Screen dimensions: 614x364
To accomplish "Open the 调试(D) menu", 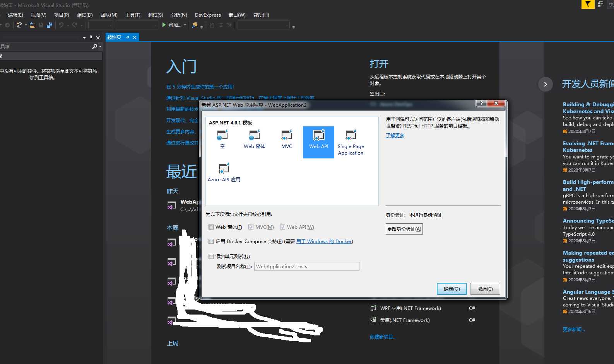I will tap(85, 15).
